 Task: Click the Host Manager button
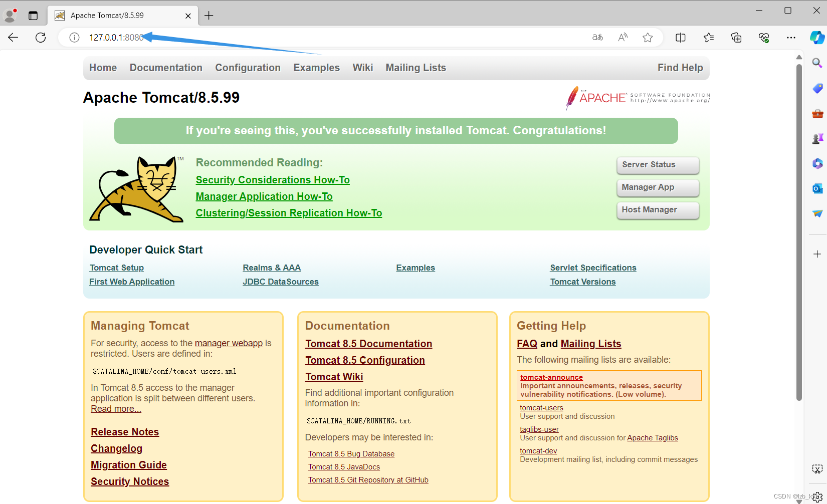click(658, 210)
